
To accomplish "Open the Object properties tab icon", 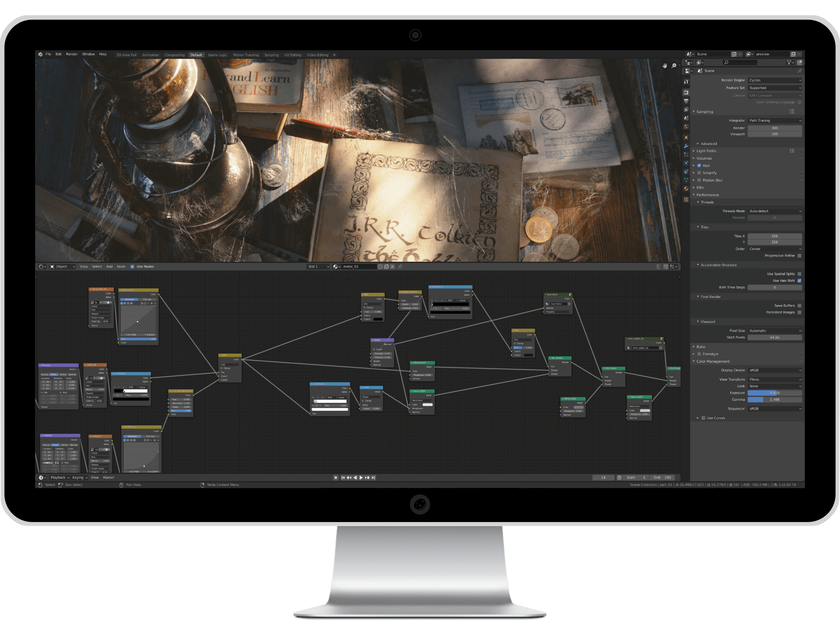I will pyautogui.click(x=686, y=137).
